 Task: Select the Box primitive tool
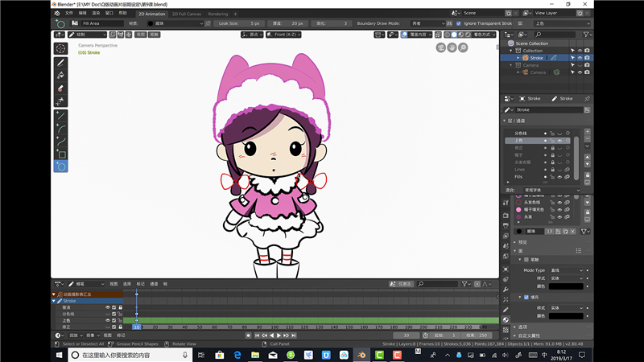[61, 154]
